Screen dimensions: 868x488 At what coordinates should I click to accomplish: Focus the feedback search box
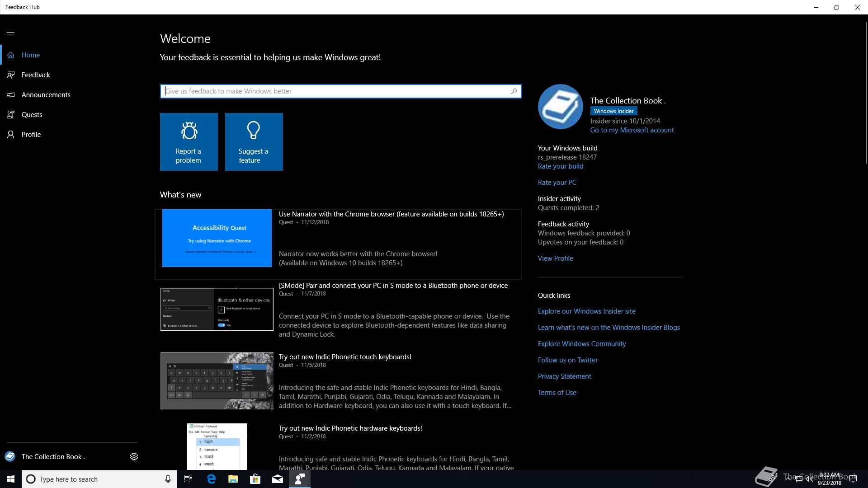coord(340,91)
